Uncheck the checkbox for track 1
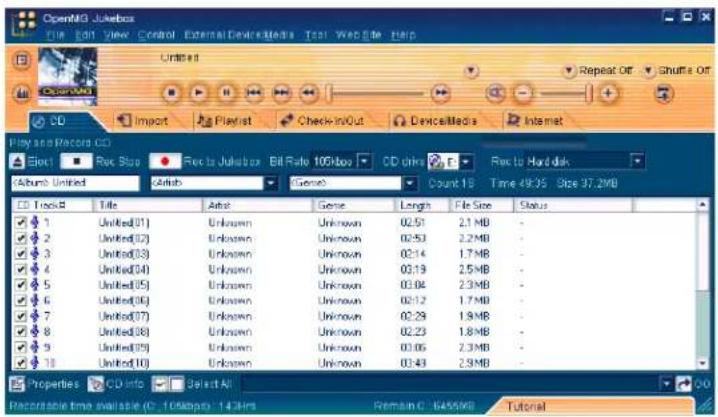 (21, 223)
